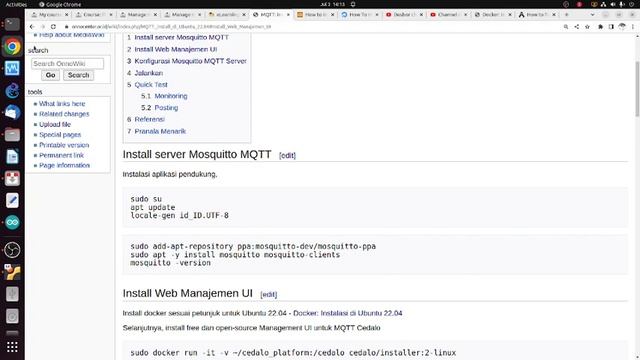Open the Related changes link
Viewport: 640px width, 360px height.
tap(64, 114)
